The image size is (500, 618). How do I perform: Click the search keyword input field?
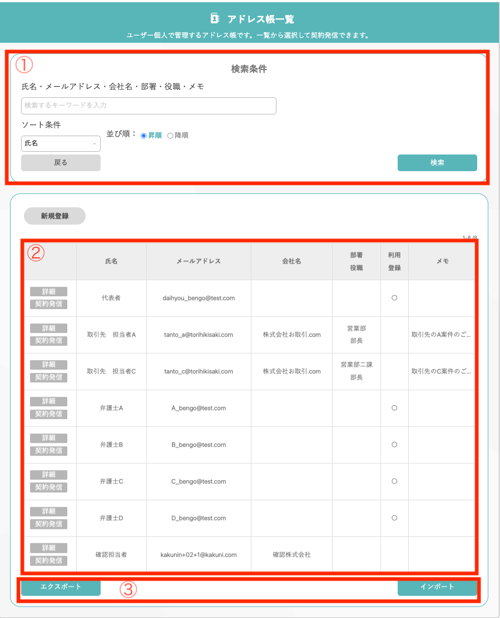149,106
